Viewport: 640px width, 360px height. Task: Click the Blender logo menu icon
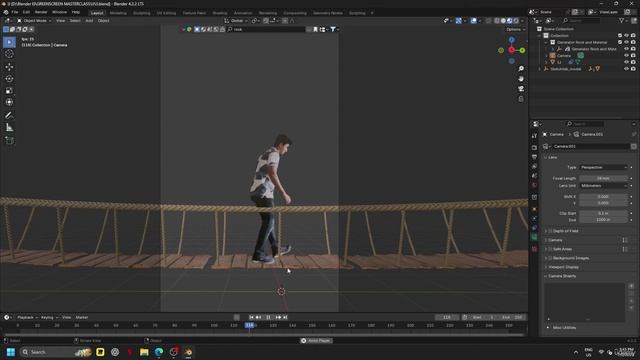[6, 12]
